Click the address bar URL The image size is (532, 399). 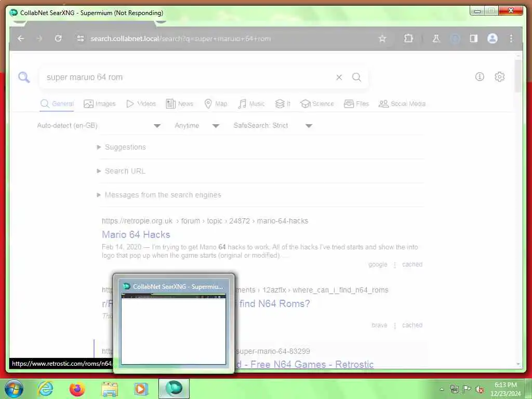[x=180, y=38]
